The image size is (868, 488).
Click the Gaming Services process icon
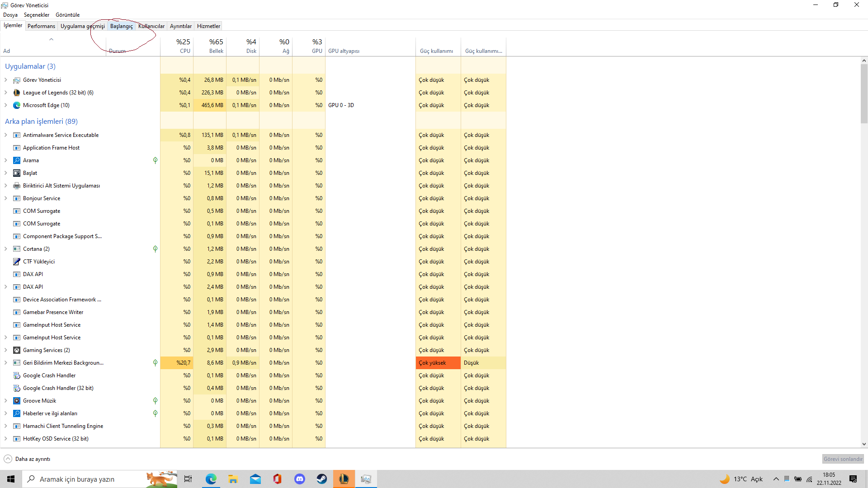(17, 350)
